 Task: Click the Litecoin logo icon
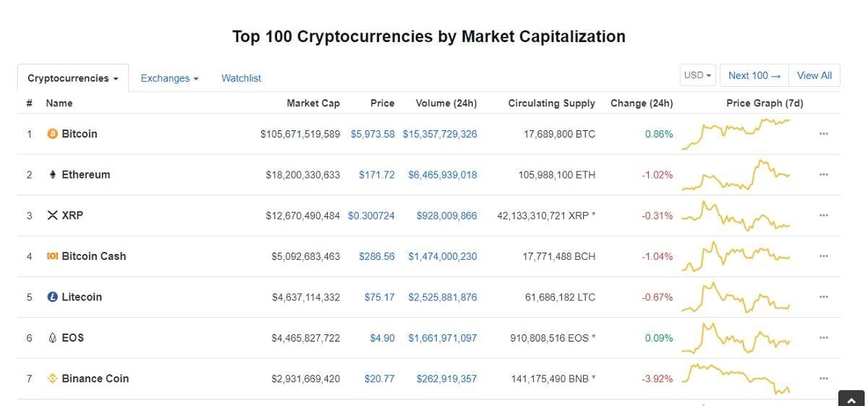(x=52, y=297)
